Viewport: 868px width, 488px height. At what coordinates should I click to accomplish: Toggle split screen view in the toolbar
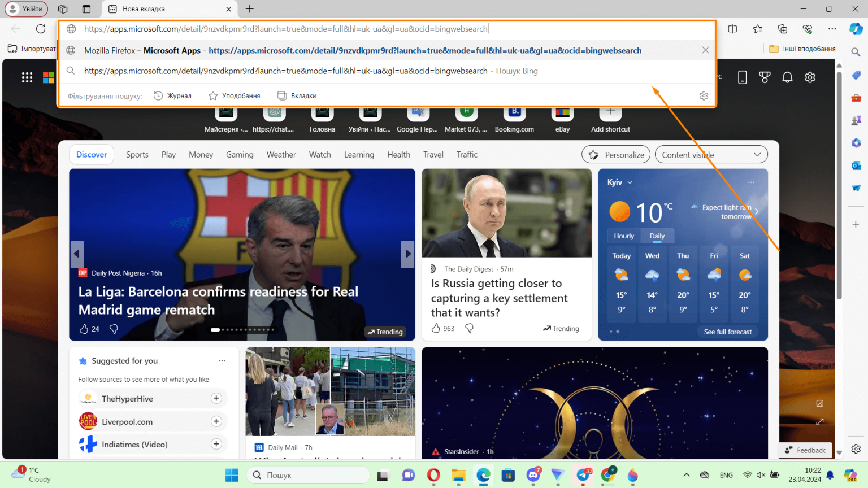(733, 28)
